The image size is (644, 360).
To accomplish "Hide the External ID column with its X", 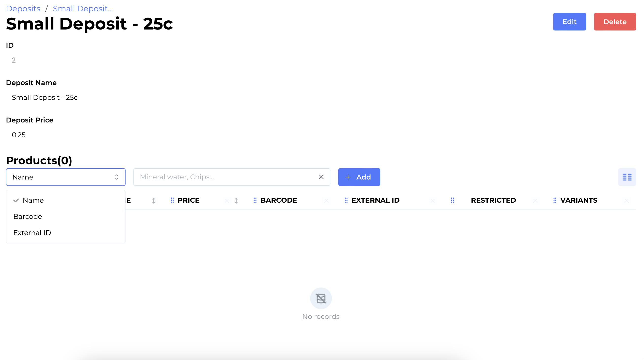I will pyautogui.click(x=433, y=200).
